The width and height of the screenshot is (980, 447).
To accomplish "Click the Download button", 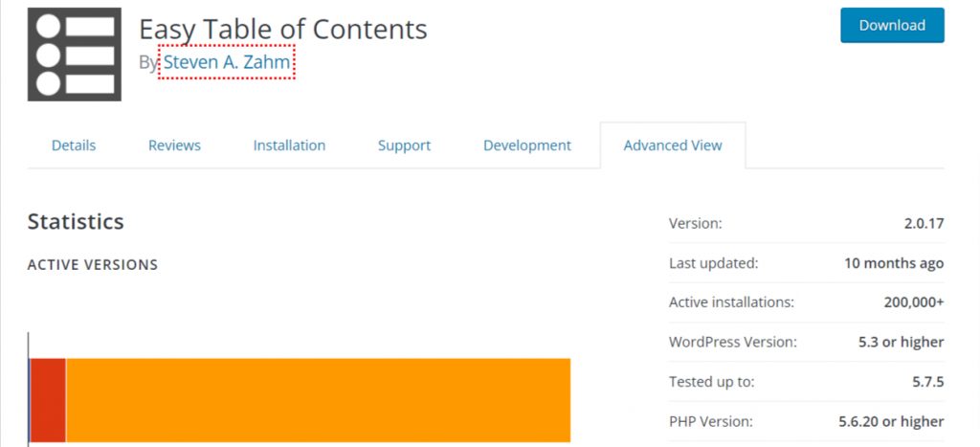I will tap(892, 26).
